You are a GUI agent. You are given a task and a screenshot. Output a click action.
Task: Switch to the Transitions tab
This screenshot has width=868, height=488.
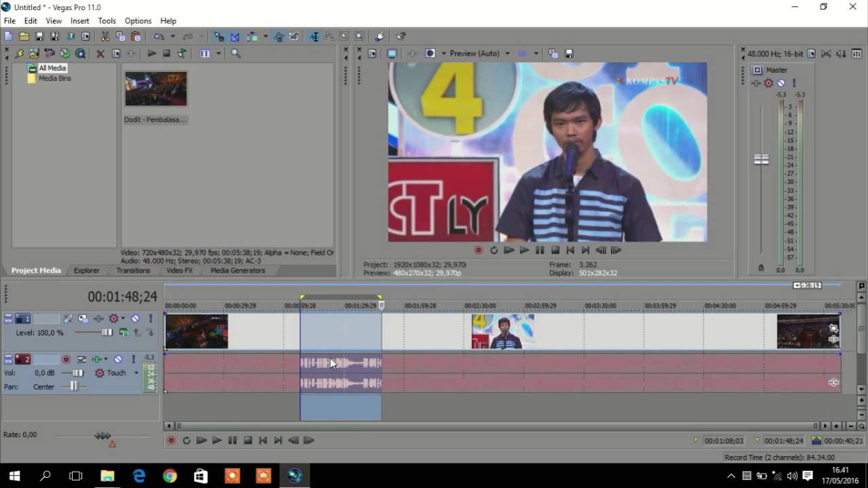point(133,270)
